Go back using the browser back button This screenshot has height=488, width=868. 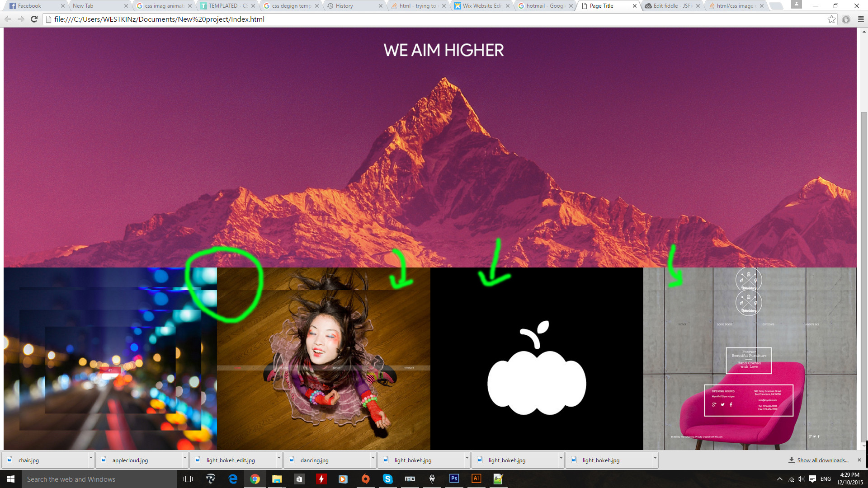7,19
